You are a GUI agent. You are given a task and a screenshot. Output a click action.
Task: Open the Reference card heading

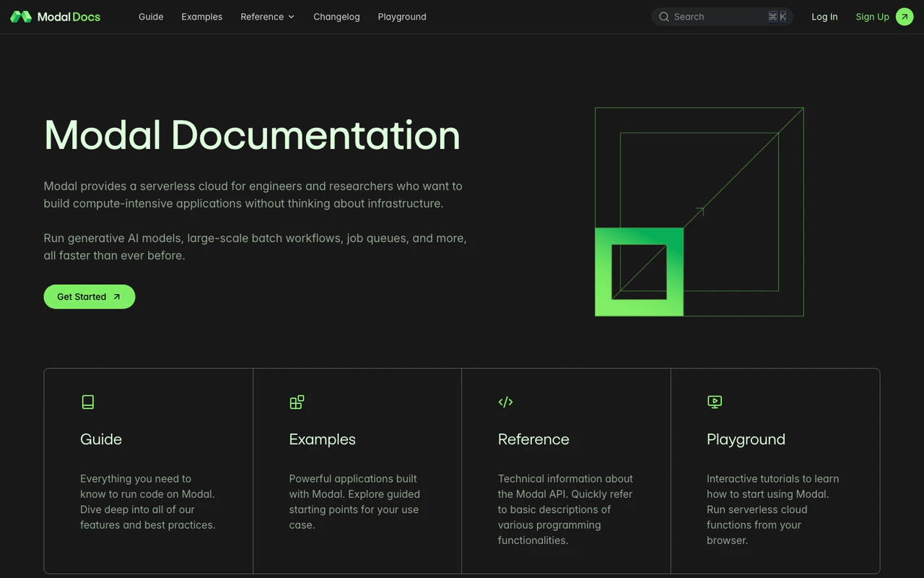pos(533,439)
